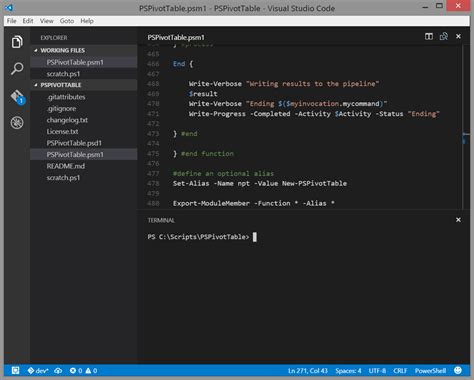The width and height of the screenshot is (474, 380).
Task: Click the '$result' line in the editor
Action: 203,94
